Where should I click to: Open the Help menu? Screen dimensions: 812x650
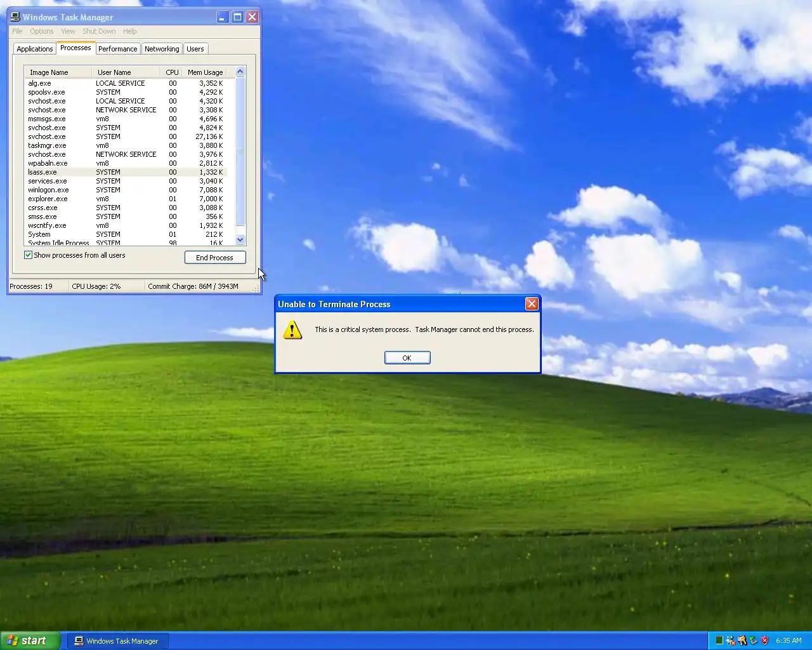click(x=129, y=31)
